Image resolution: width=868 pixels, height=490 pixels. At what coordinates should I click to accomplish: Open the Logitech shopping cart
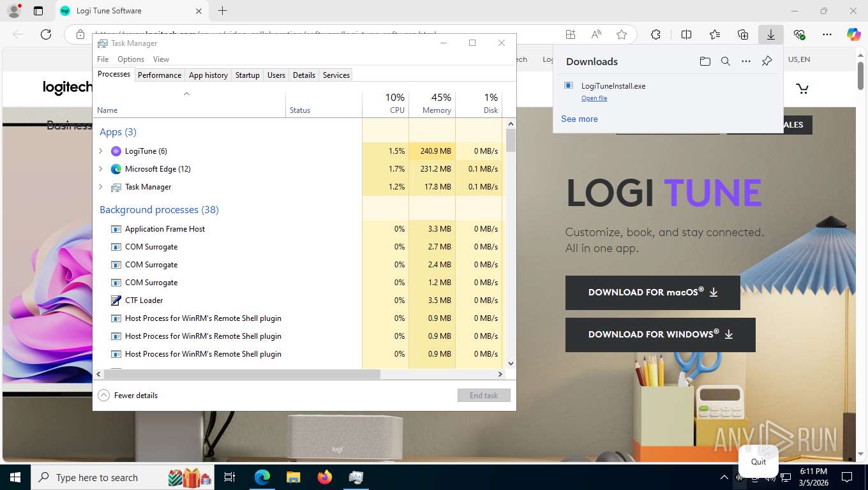(802, 89)
